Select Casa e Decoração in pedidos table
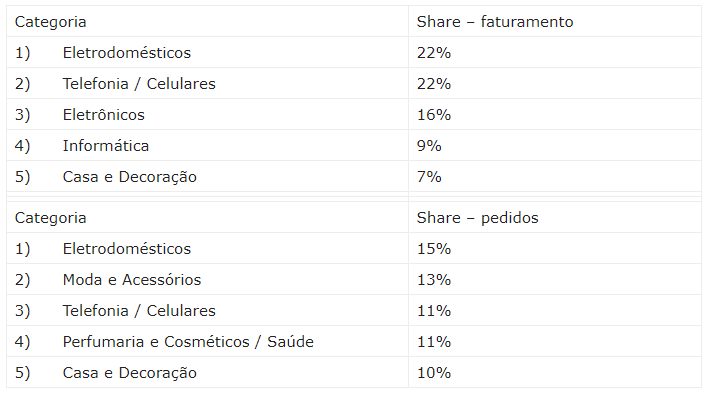Viewport: 708px width, 395px height. tap(207, 372)
